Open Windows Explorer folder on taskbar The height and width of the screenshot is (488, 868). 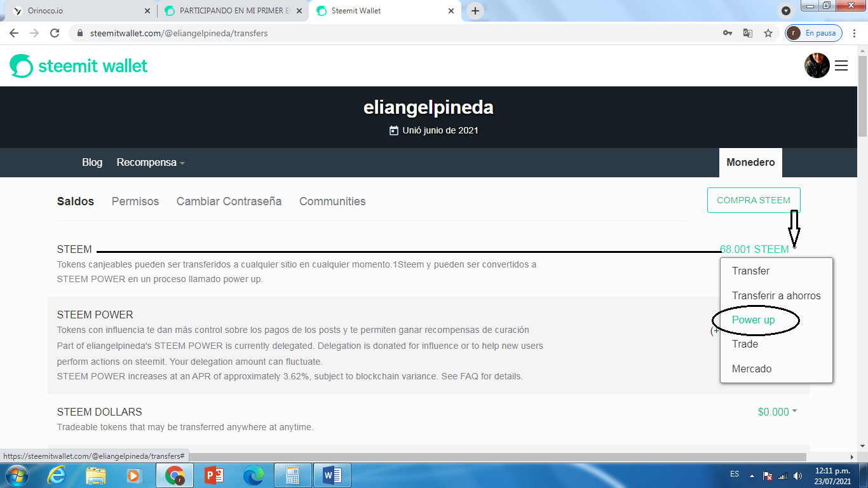point(96,475)
